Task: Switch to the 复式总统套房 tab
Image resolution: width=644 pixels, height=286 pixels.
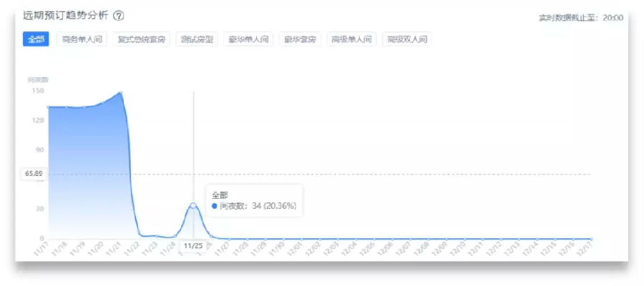Action: (x=141, y=39)
